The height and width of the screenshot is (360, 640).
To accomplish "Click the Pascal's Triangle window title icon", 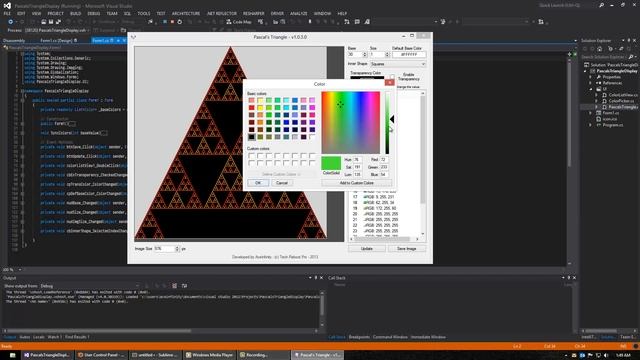I will pos(133,37).
